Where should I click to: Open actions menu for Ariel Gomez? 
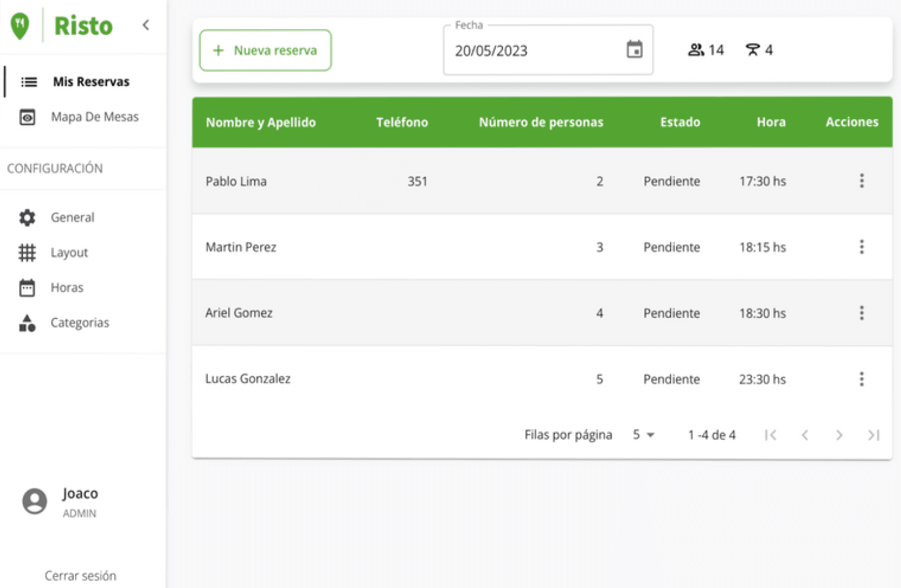(862, 312)
